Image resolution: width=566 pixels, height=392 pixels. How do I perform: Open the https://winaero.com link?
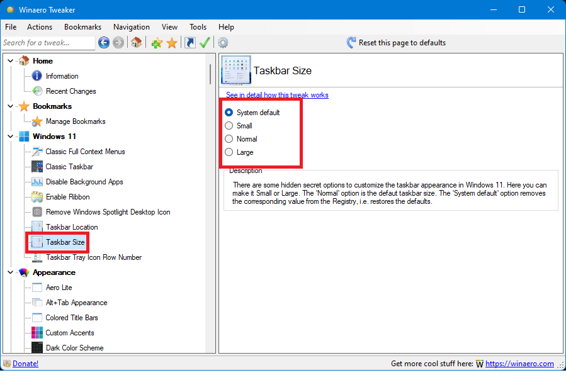(519, 364)
